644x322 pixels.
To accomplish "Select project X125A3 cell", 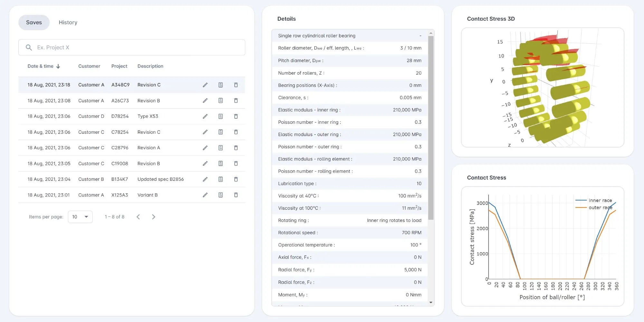I will (119, 195).
